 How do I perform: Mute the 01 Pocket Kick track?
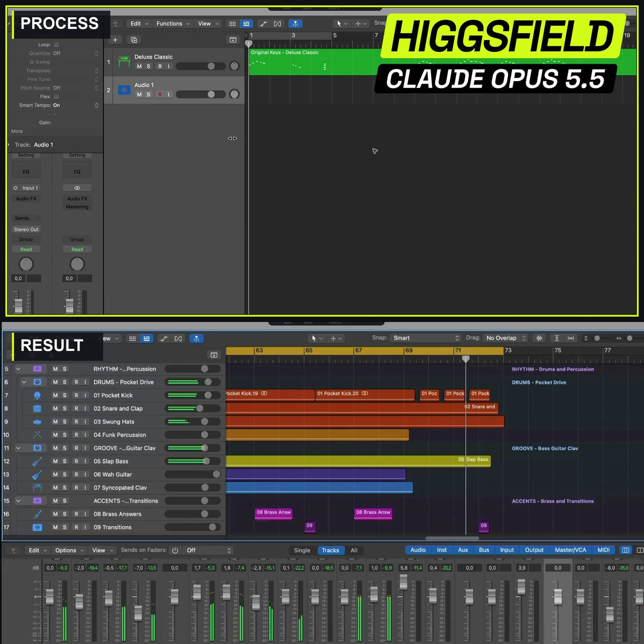(55, 395)
